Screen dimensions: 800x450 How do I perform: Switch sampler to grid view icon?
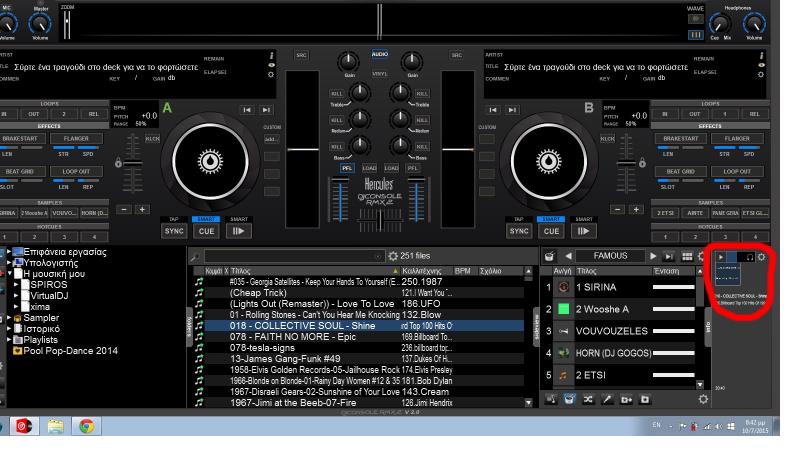pos(687,256)
